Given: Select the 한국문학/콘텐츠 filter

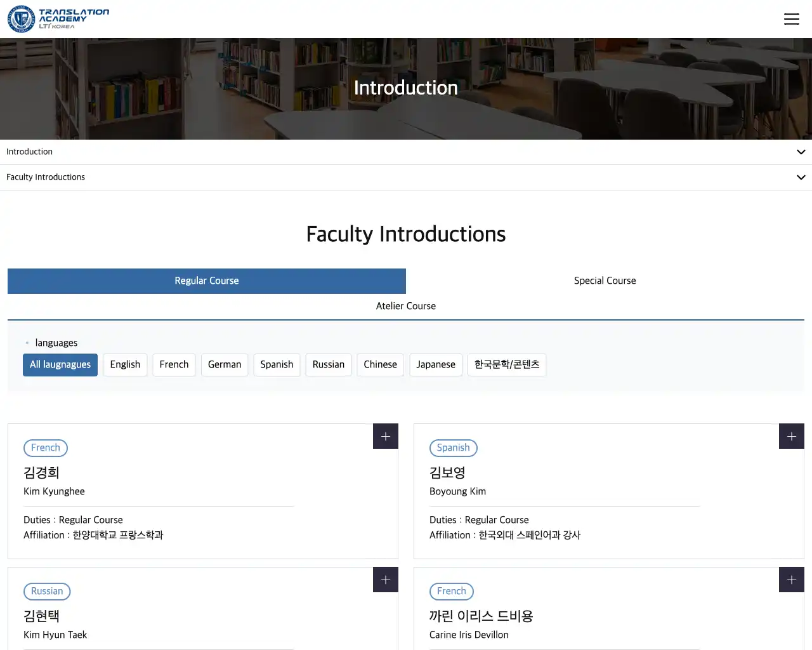Looking at the screenshot, I should pos(507,365).
